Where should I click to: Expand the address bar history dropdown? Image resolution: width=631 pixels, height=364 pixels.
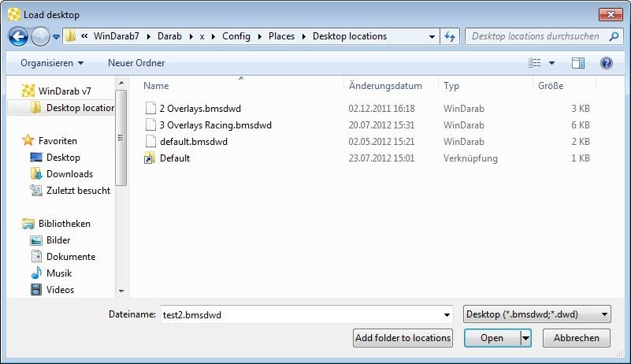pos(432,37)
